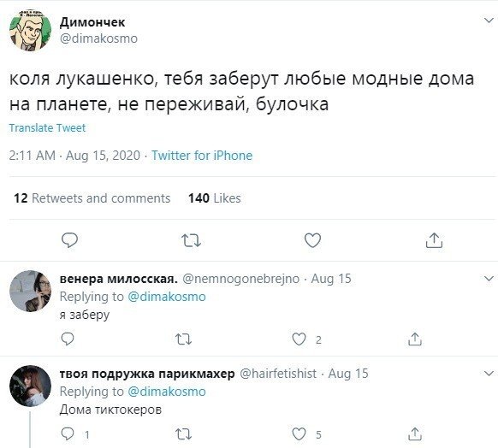Open Димончек's profile avatar

[30, 31]
